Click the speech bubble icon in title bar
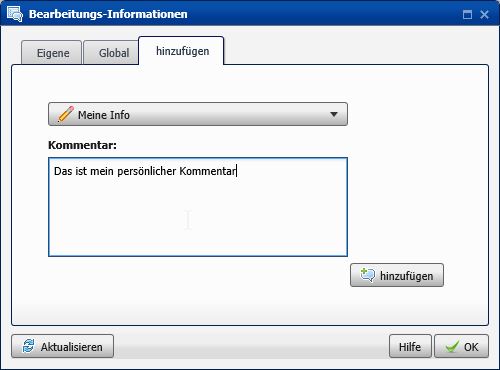Screen dimensions: 500x370 coord(15,14)
